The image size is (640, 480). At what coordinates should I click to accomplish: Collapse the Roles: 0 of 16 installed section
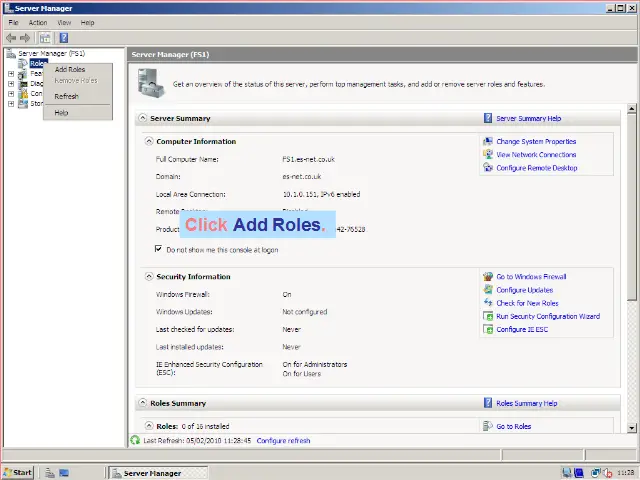(x=149, y=426)
